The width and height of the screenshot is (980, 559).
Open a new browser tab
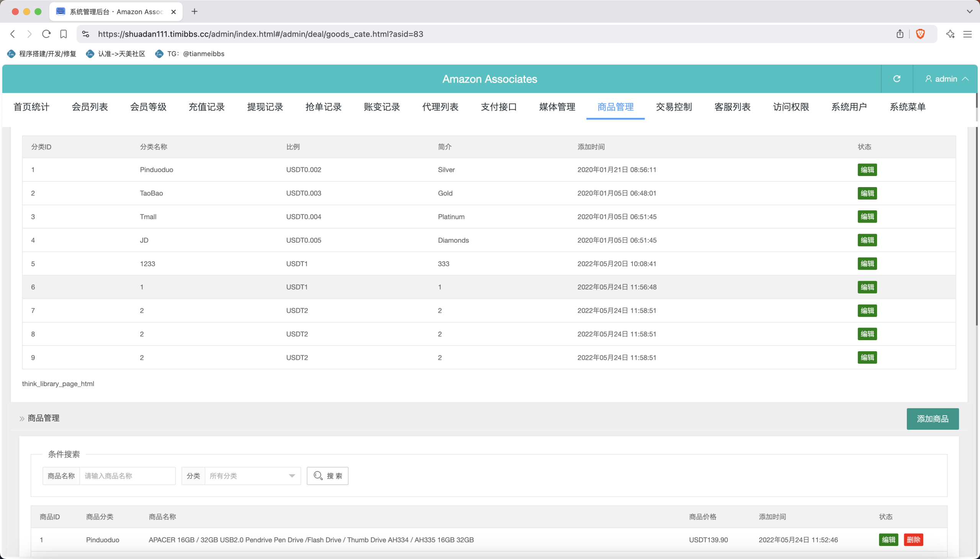tap(195, 11)
